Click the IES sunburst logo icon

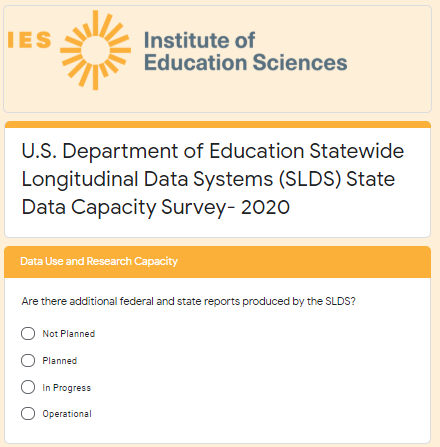pyautogui.click(x=95, y=50)
